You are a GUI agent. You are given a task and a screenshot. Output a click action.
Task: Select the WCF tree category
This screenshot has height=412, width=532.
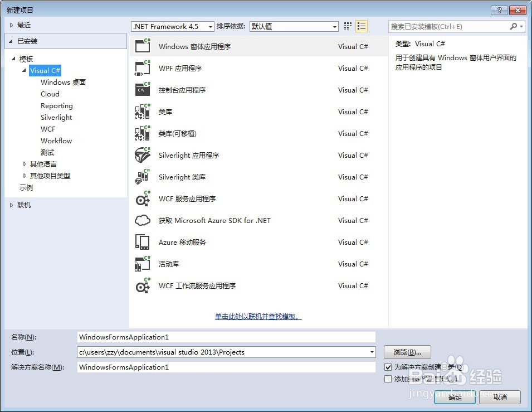(x=48, y=129)
